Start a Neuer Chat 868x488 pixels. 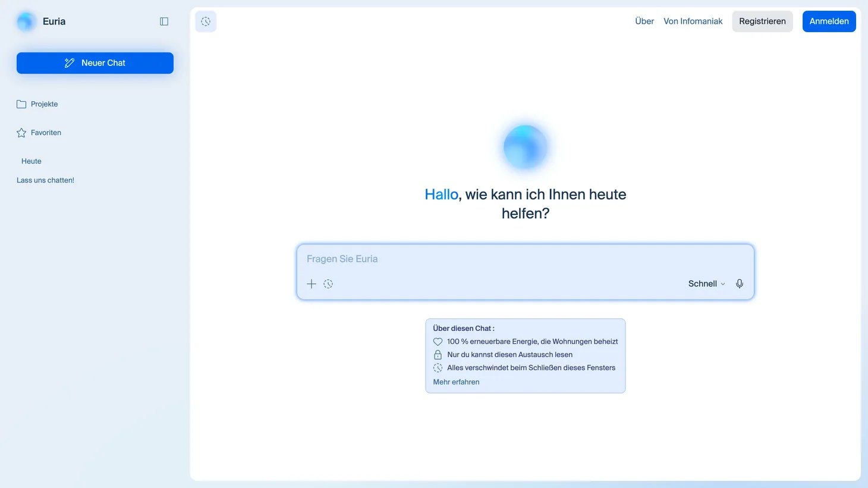coord(95,63)
